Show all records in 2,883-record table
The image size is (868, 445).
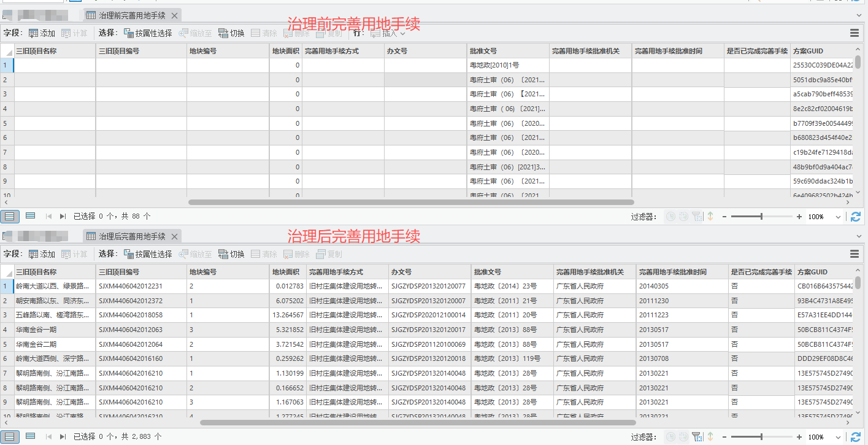tap(9, 436)
